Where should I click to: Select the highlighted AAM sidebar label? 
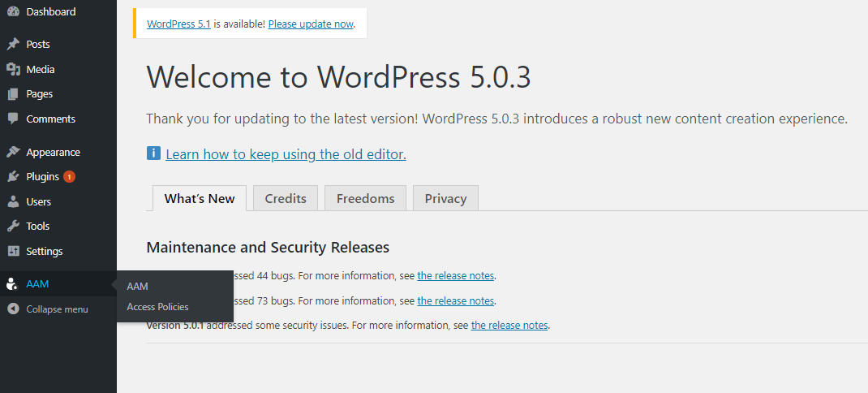(37, 284)
